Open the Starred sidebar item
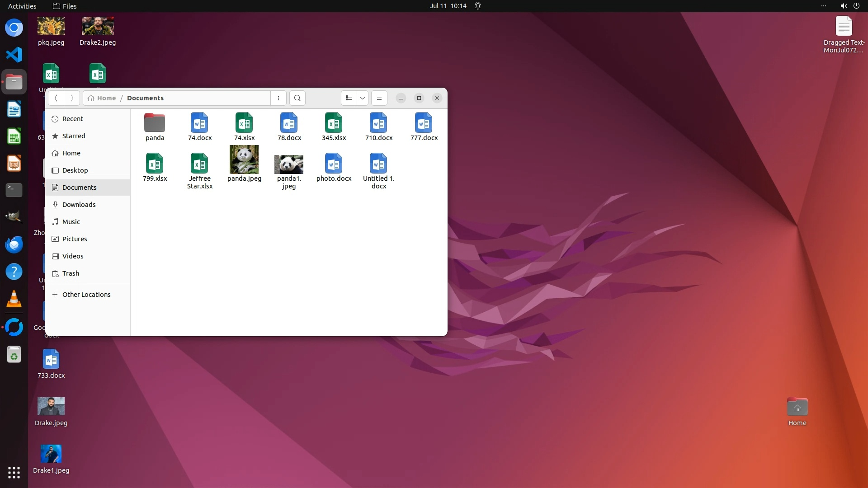The height and width of the screenshot is (488, 868). pyautogui.click(x=73, y=136)
